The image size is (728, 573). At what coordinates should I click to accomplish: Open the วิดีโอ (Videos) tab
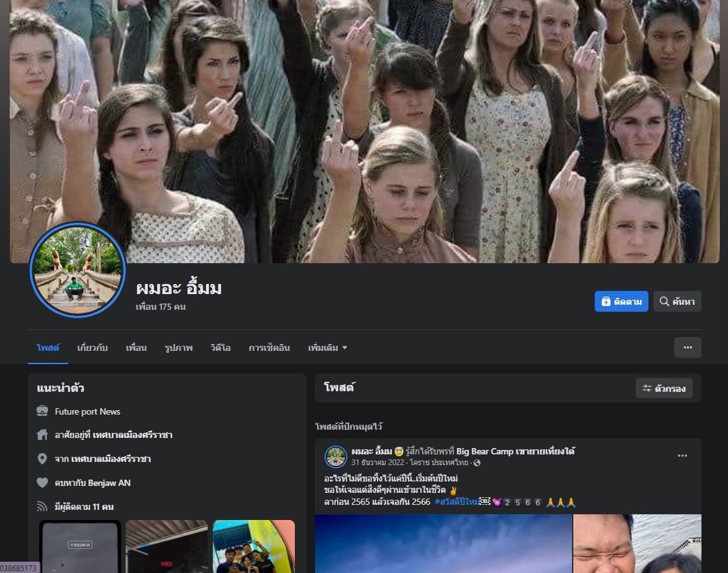pyautogui.click(x=220, y=348)
